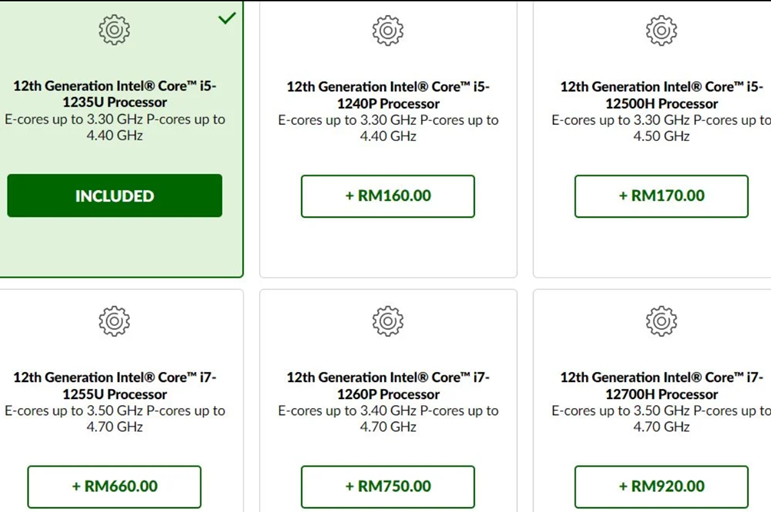Click gear icon above i7-1260P Processor

click(x=388, y=321)
